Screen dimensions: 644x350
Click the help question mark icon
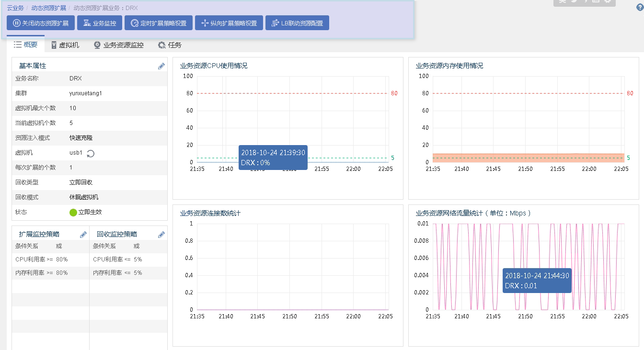click(x=640, y=8)
